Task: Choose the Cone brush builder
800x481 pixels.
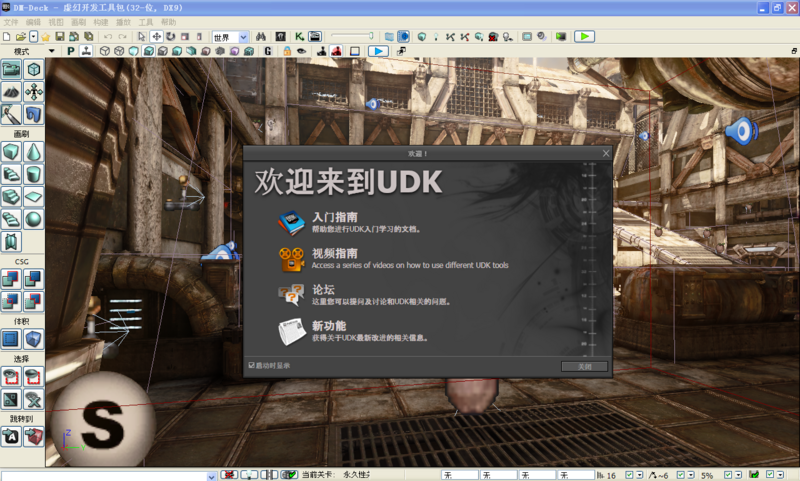Action: 34,152
